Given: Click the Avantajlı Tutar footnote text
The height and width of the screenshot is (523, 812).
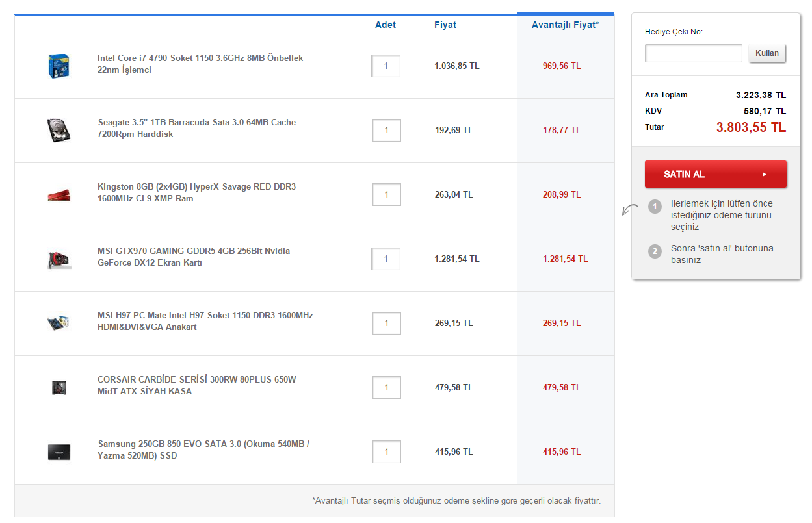Looking at the screenshot, I should [x=456, y=501].
